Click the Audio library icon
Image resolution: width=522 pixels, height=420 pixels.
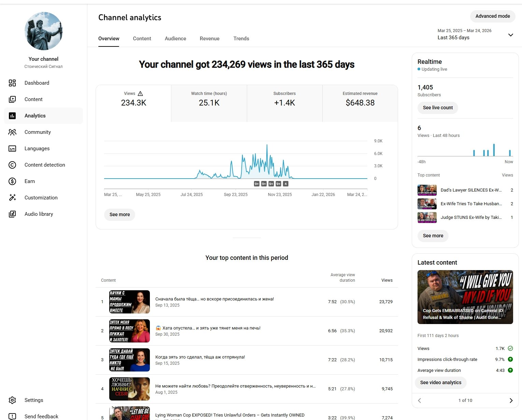click(x=12, y=214)
